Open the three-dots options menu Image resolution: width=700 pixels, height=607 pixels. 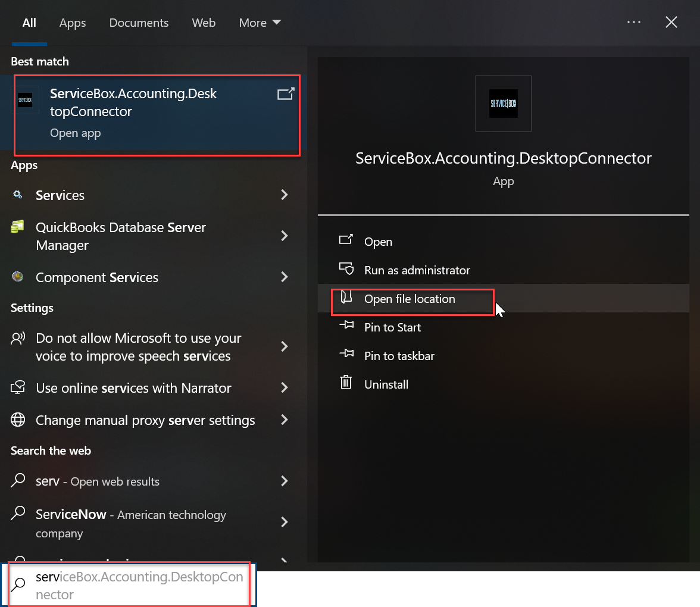point(633,22)
